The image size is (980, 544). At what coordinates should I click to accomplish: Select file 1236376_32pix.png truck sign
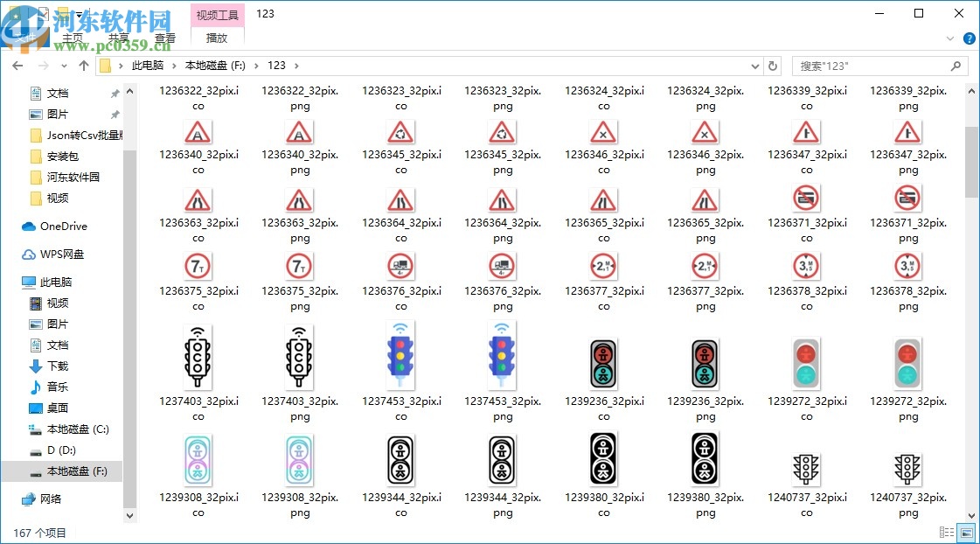click(x=503, y=282)
